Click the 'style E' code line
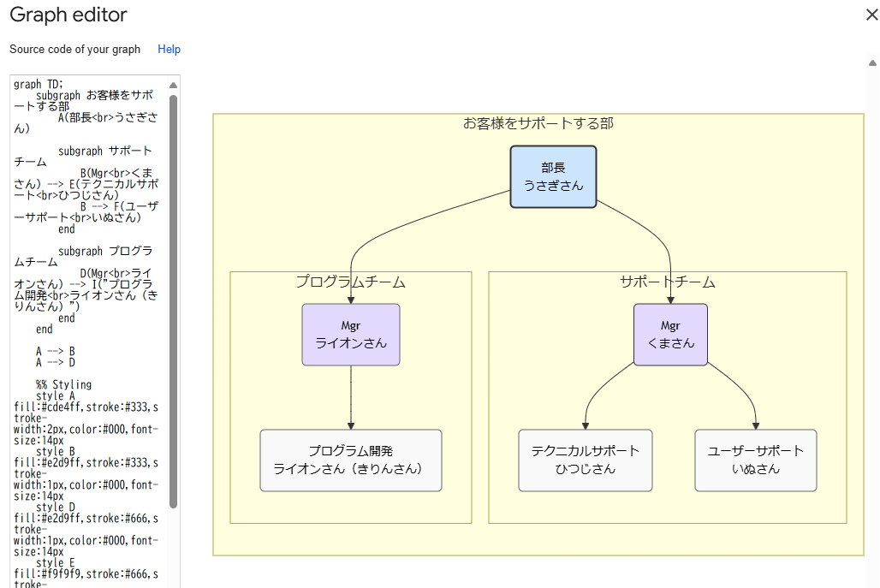 pyautogui.click(x=55, y=563)
